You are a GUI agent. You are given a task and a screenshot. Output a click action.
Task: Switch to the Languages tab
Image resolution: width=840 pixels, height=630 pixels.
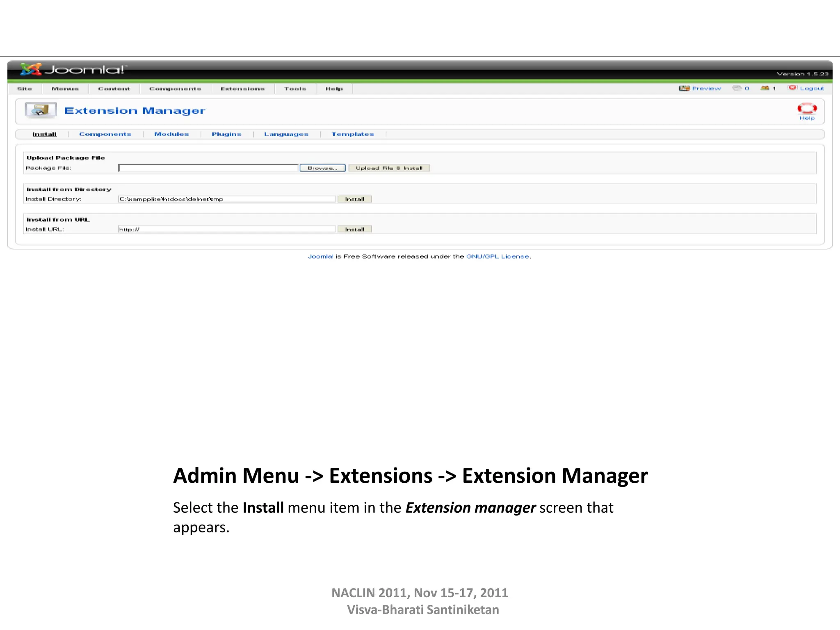tap(286, 134)
